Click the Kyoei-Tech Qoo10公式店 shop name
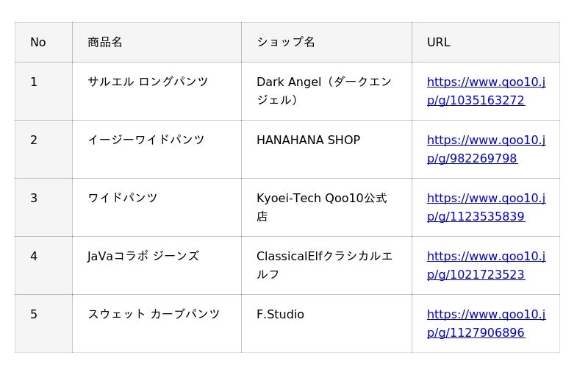Image resolution: width=588 pixels, height=375 pixels. [321, 207]
